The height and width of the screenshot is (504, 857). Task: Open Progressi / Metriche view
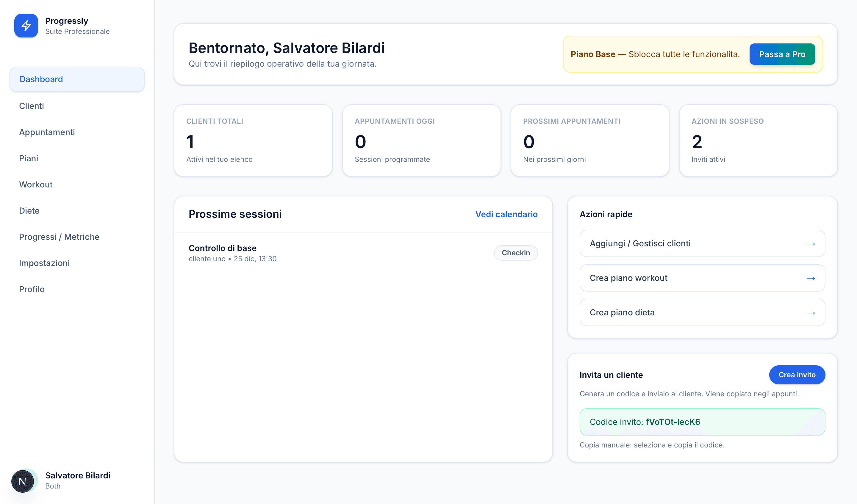59,237
